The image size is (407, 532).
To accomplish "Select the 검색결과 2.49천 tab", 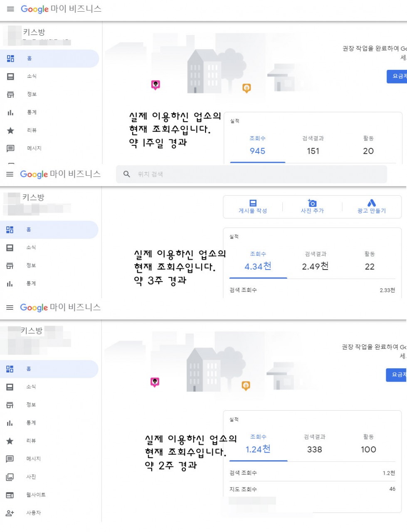I will [x=315, y=261].
